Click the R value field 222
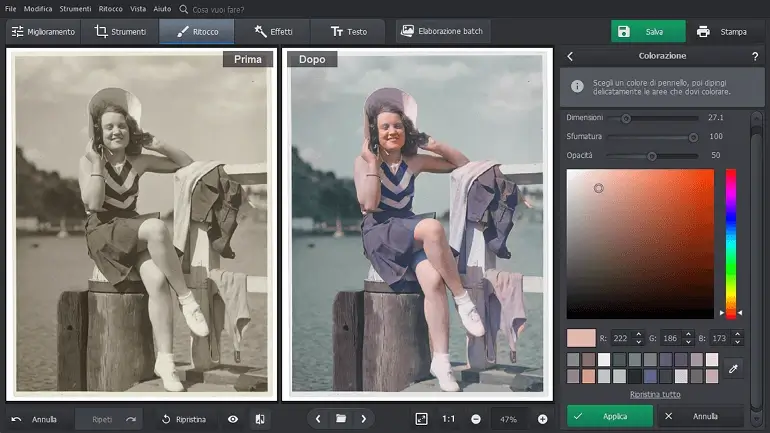Viewport: 770px width, 433px height. pos(620,338)
